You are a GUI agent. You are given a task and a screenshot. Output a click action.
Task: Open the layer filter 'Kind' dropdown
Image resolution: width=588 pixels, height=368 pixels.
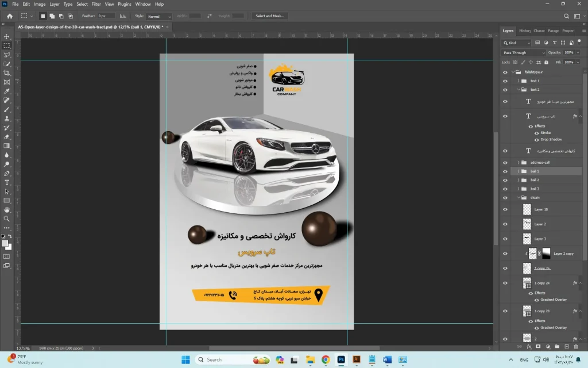[x=517, y=43]
